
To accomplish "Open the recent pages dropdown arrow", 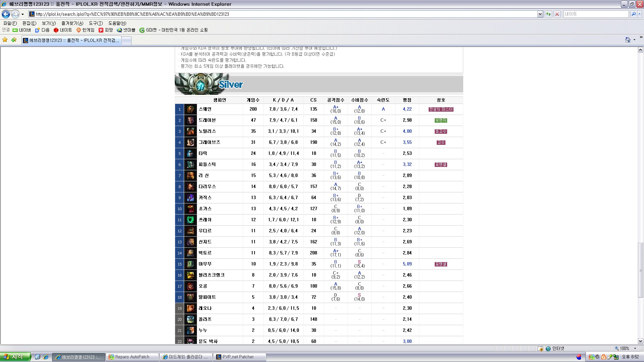I will click(22, 14).
